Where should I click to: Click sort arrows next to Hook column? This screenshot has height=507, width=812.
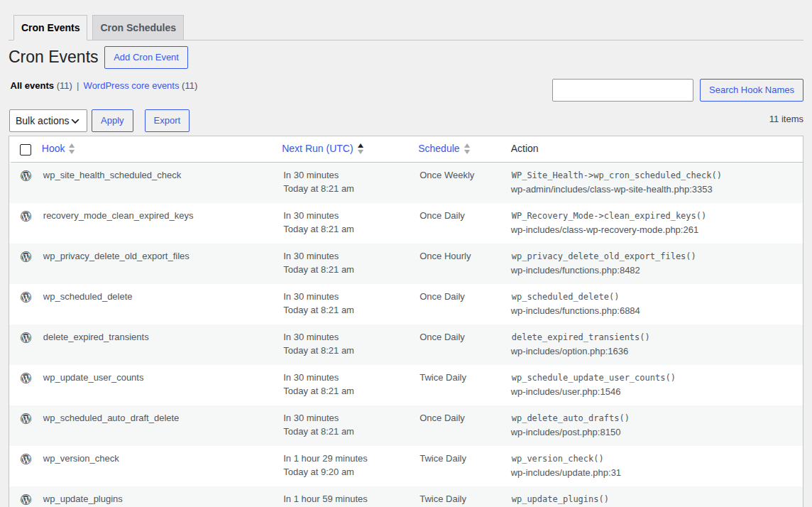point(72,148)
